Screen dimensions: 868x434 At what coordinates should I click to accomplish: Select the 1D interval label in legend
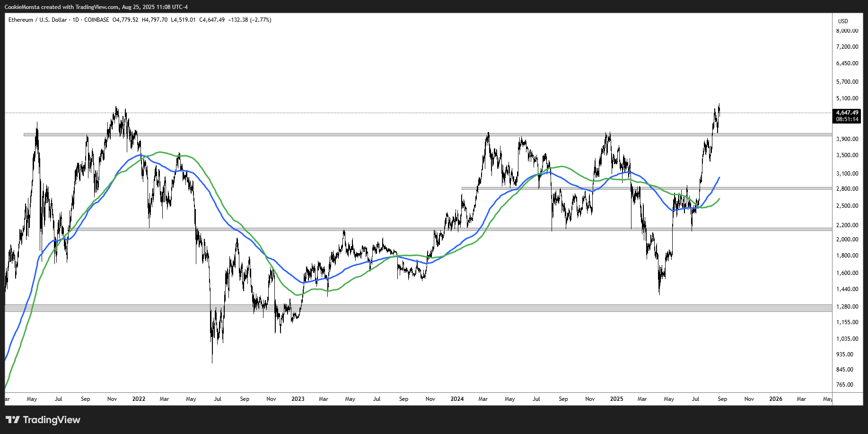pos(76,20)
